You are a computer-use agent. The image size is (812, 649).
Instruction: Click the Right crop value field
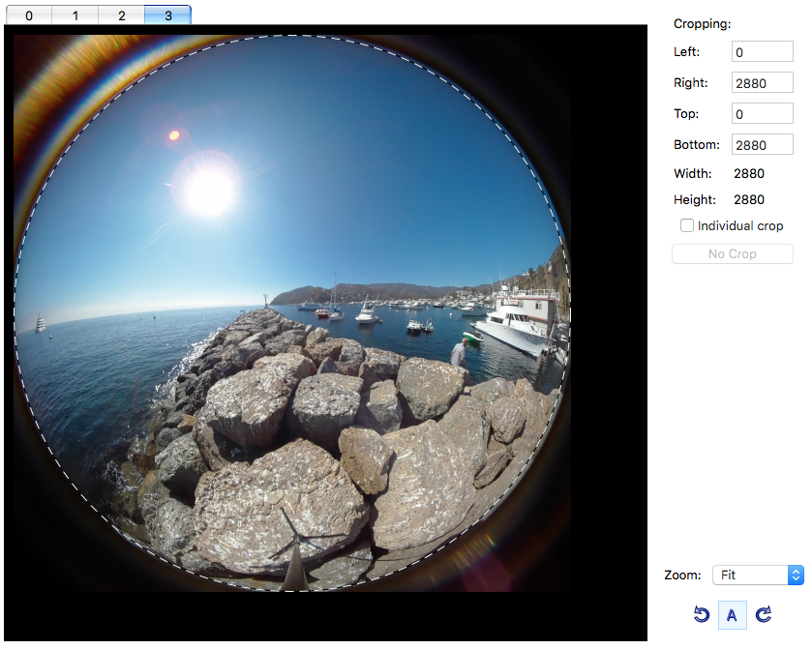762,83
